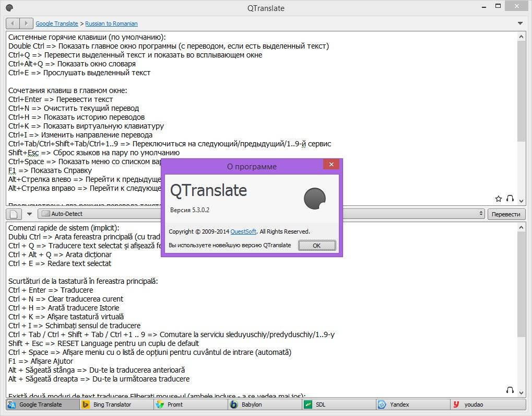Click the line 'Ctrl+K => Показать виртуальную клавиатуру'

pyautogui.click(x=86, y=126)
